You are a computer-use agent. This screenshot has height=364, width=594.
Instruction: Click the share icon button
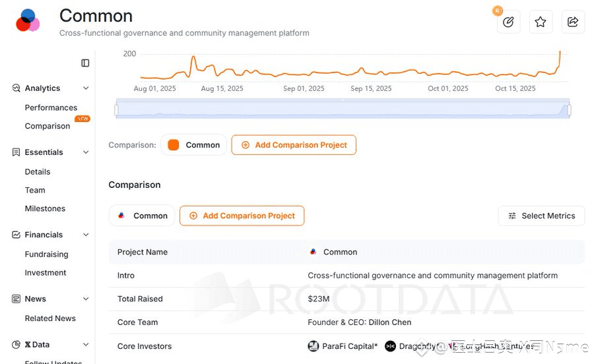pyautogui.click(x=573, y=22)
